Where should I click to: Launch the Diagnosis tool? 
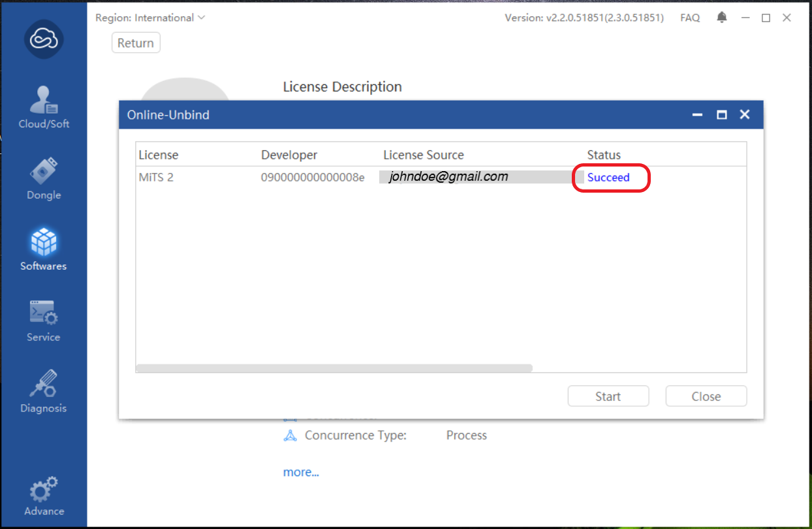tap(43, 385)
